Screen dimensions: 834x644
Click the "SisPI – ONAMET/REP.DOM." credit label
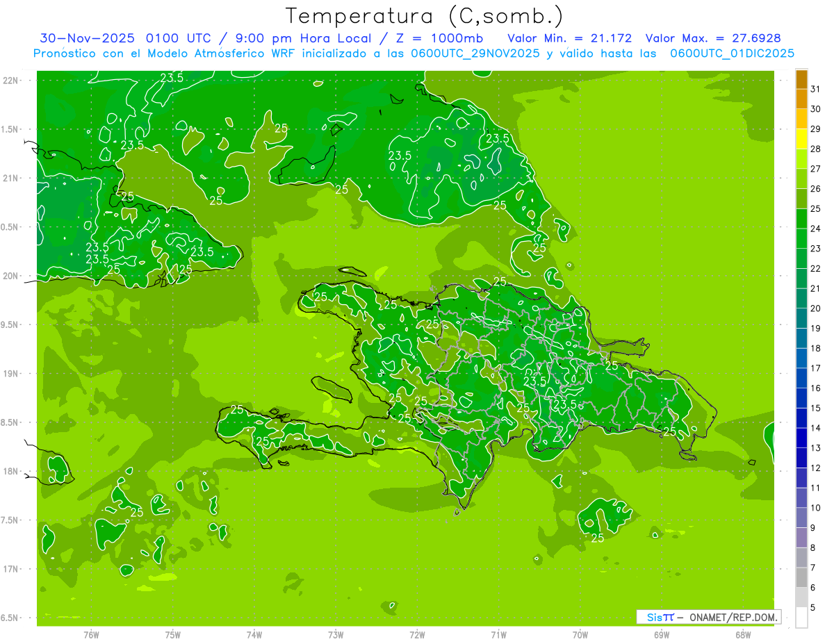pos(709,617)
